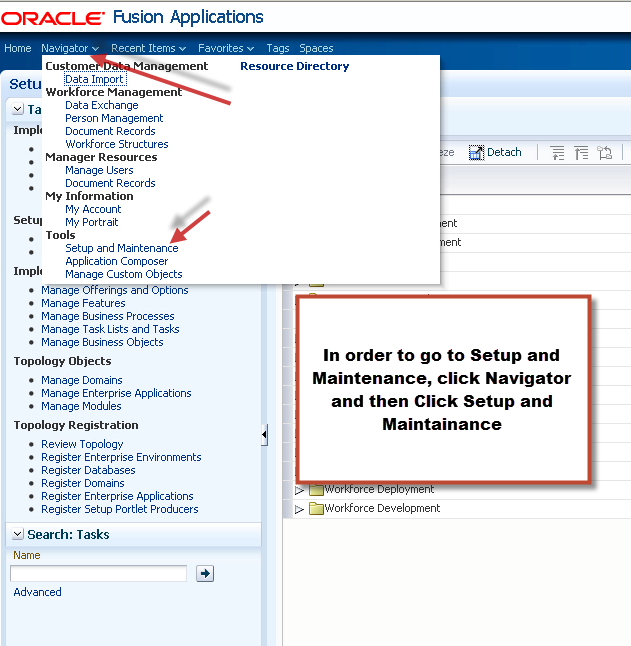Image resolution: width=631 pixels, height=646 pixels.
Task: Select Person Management in Navigator menu
Action: pos(114,118)
